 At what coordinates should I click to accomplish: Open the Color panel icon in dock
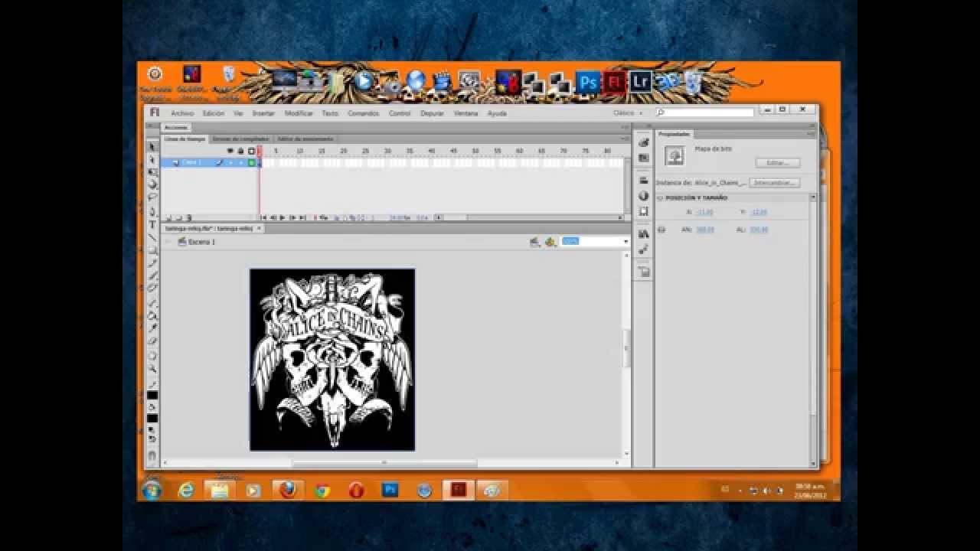tap(644, 142)
